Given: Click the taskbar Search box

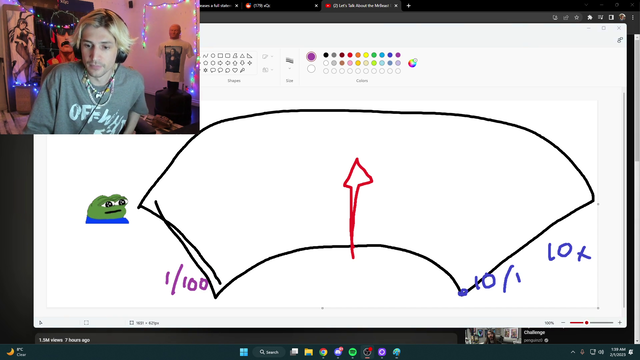Looking at the screenshot, I should pyautogui.click(x=269, y=352).
